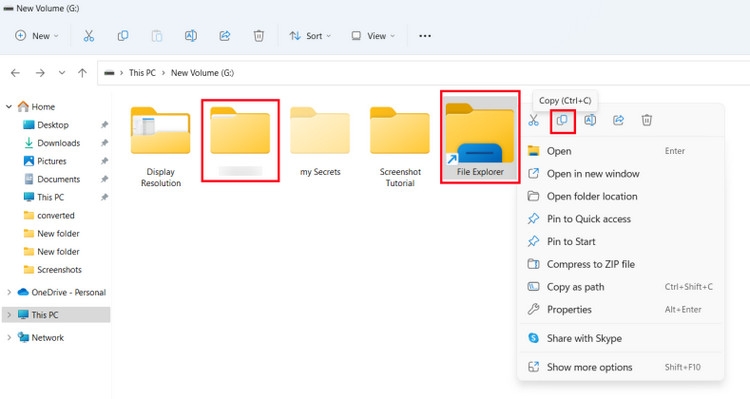Open the New dropdown button

click(37, 36)
